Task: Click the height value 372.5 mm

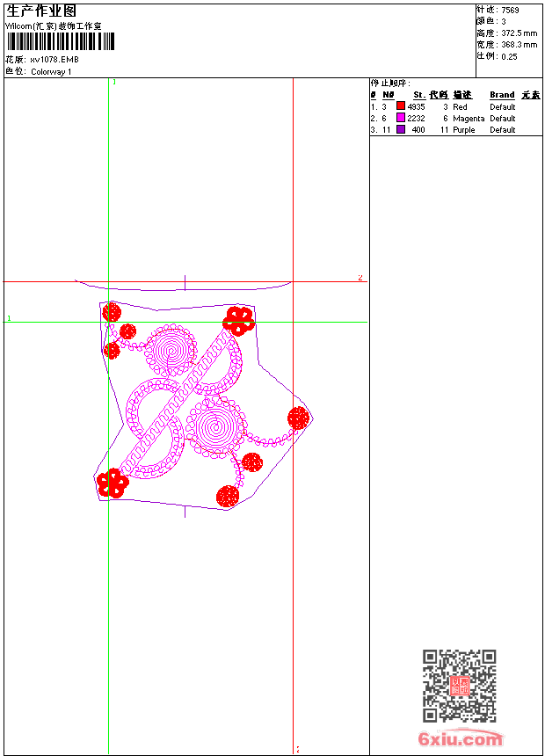Action: (519, 33)
